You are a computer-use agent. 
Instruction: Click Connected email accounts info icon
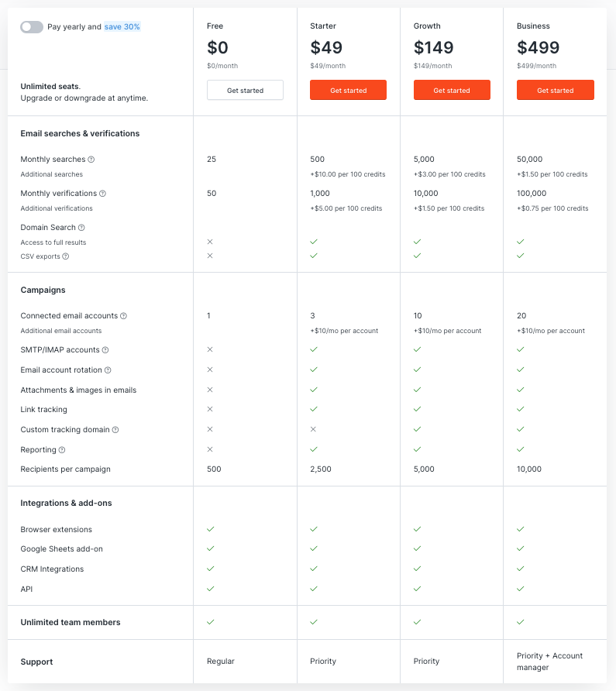(123, 316)
